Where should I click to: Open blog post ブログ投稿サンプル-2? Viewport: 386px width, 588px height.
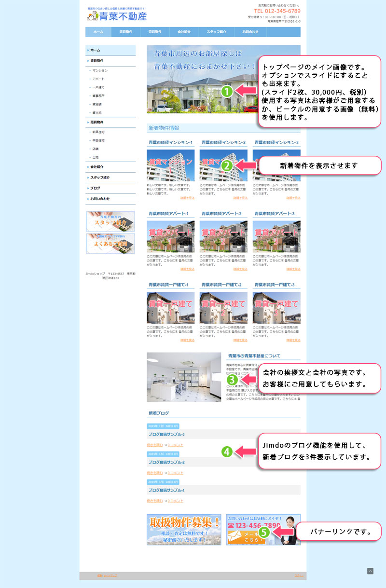[166, 462]
